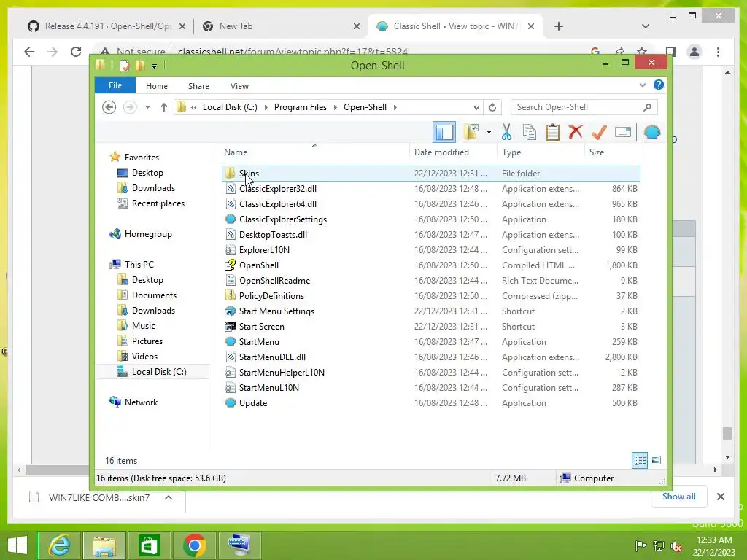Screen dimensions: 747x560
Task: Open the File ribbon tab
Action: tap(115, 86)
